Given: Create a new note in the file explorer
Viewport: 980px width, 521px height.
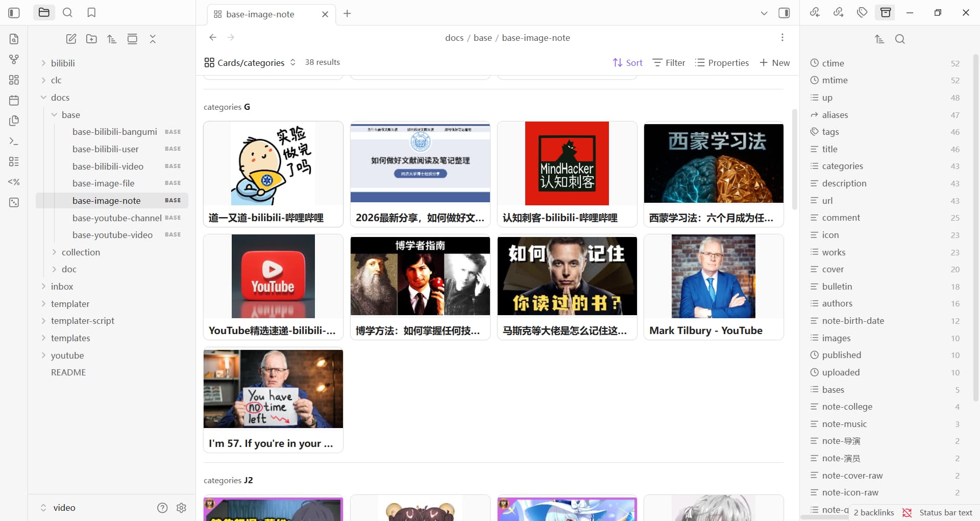Looking at the screenshot, I should (x=71, y=39).
